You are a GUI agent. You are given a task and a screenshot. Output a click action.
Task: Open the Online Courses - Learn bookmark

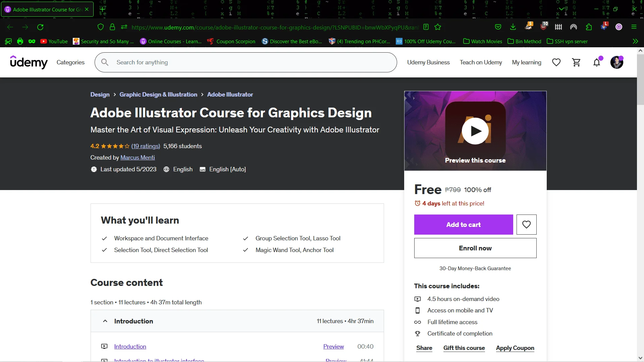point(171,42)
